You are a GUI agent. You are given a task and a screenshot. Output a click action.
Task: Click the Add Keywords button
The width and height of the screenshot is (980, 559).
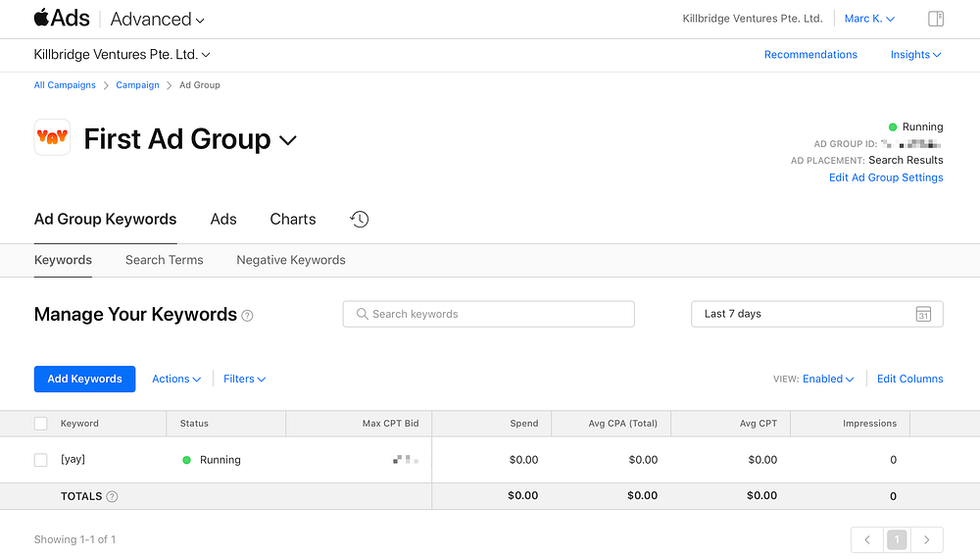coord(84,379)
